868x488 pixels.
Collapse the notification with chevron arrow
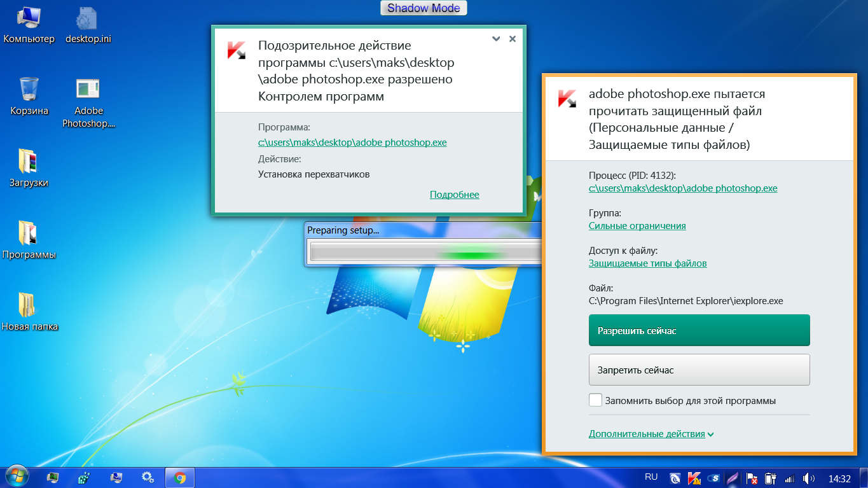coord(496,39)
